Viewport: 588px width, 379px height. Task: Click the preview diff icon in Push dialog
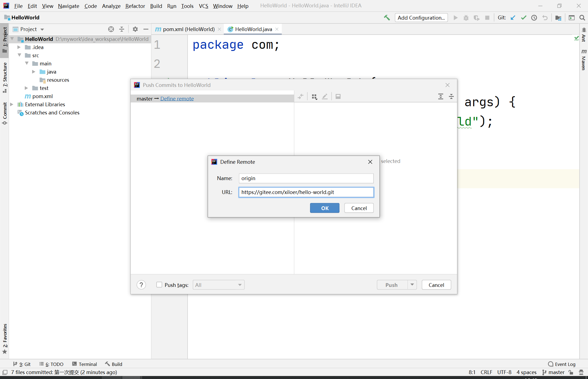click(x=338, y=96)
